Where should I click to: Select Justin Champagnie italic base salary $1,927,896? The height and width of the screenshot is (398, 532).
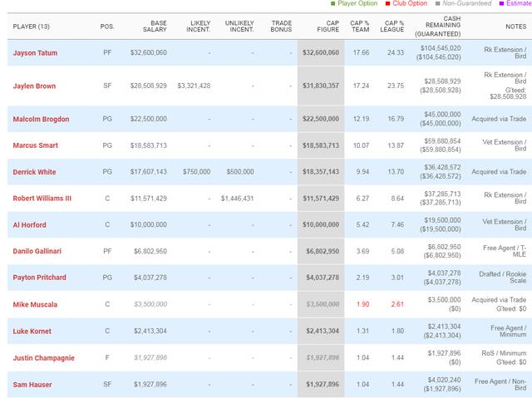[x=150, y=357]
